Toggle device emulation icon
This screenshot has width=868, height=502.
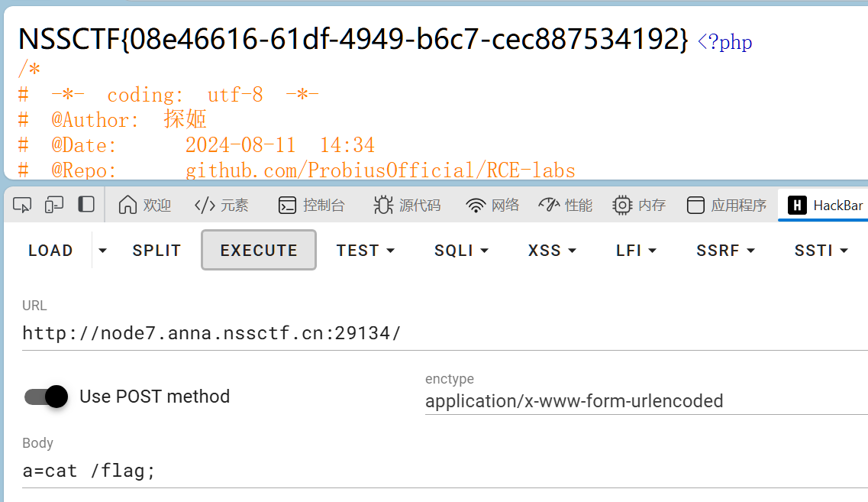coord(54,205)
